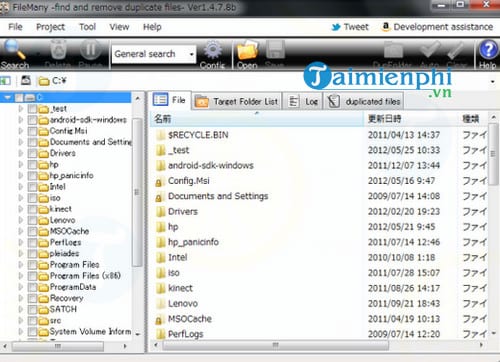
Task: Check android-sdk-windows checkbox in tree
Action: pyautogui.click(x=32, y=120)
